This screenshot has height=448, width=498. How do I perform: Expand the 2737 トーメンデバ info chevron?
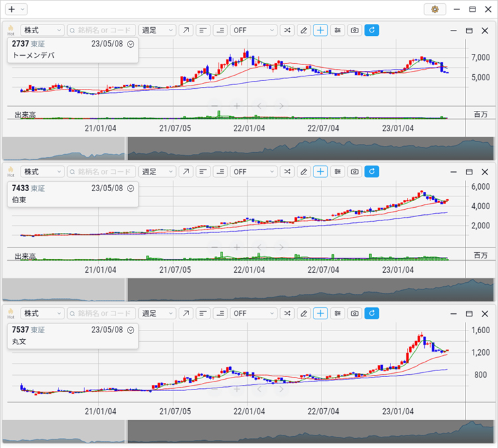pos(131,44)
